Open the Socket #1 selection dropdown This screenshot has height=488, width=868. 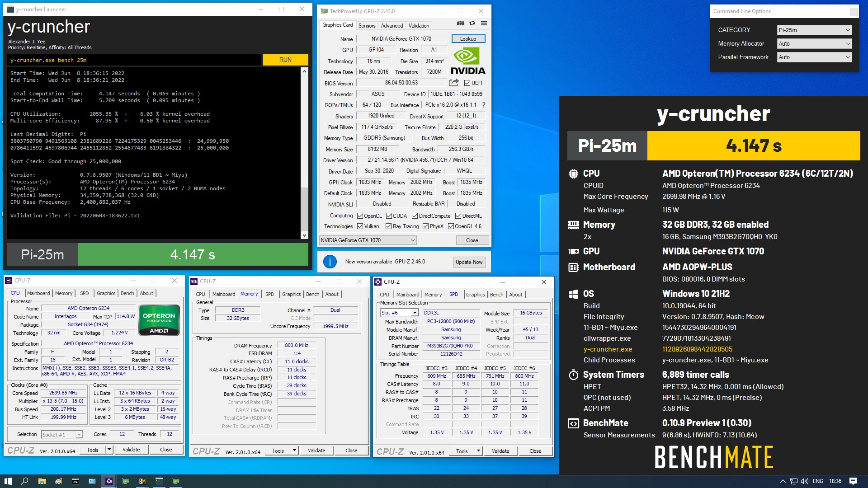click(62, 435)
